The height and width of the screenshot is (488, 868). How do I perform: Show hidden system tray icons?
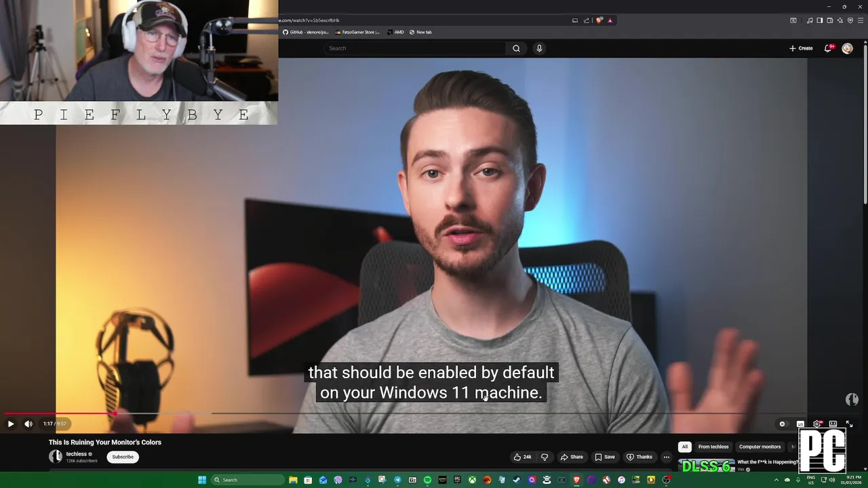[776, 480]
